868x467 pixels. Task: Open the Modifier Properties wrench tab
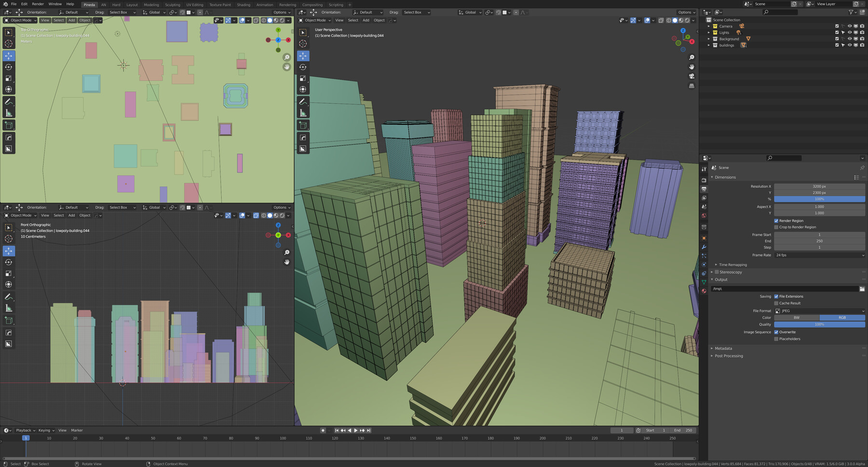[x=704, y=246]
